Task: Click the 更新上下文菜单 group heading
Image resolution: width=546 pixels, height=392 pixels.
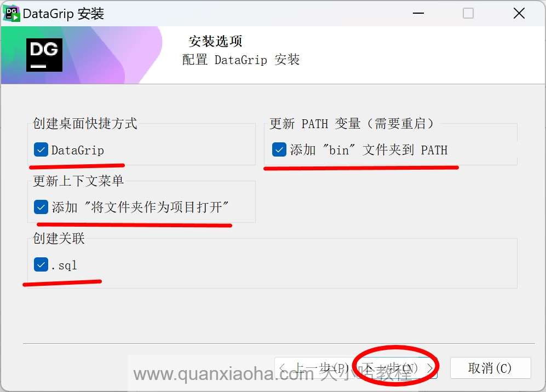Action: click(x=78, y=181)
